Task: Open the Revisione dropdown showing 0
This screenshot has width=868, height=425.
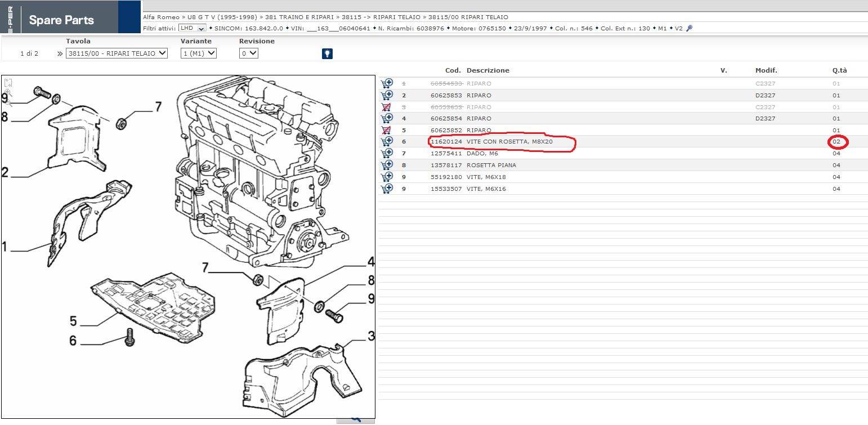Action: 248,53
